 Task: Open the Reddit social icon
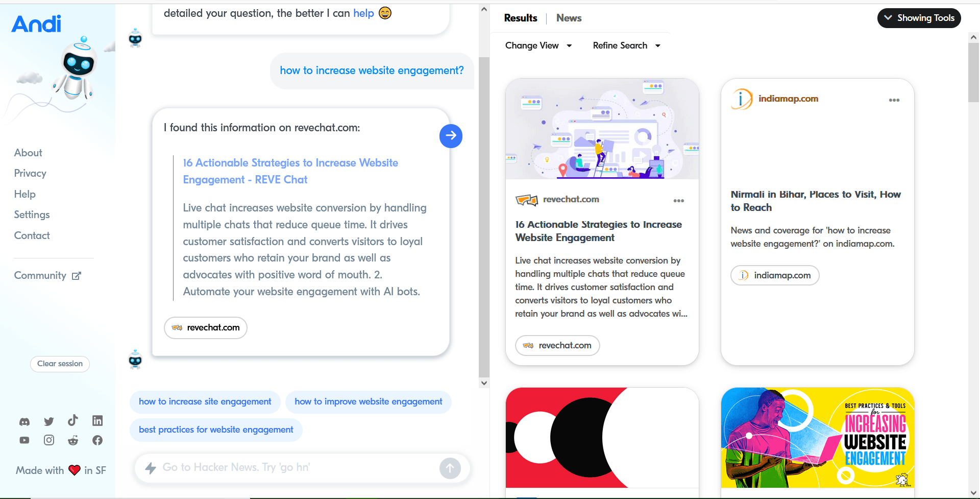73,440
